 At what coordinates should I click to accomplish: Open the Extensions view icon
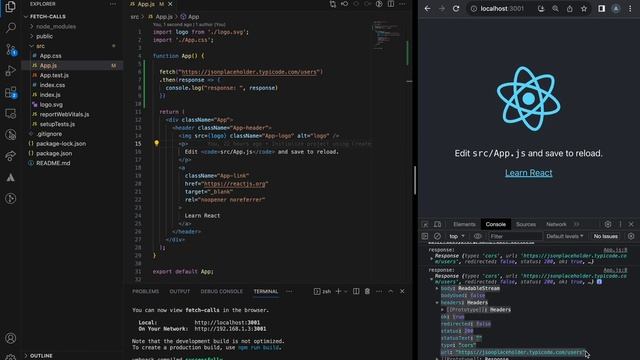coord(10,93)
